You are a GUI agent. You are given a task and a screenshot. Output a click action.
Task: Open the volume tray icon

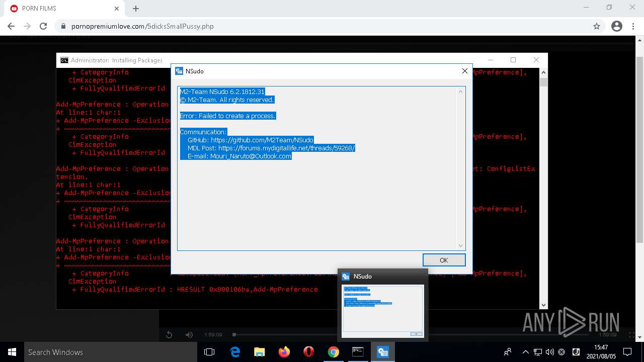550,352
